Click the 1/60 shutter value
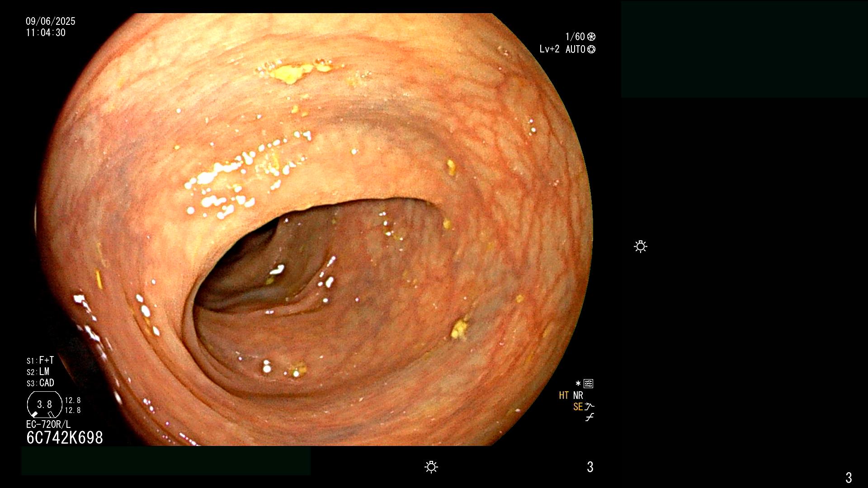This screenshot has height=488, width=868. coord(575,37)
